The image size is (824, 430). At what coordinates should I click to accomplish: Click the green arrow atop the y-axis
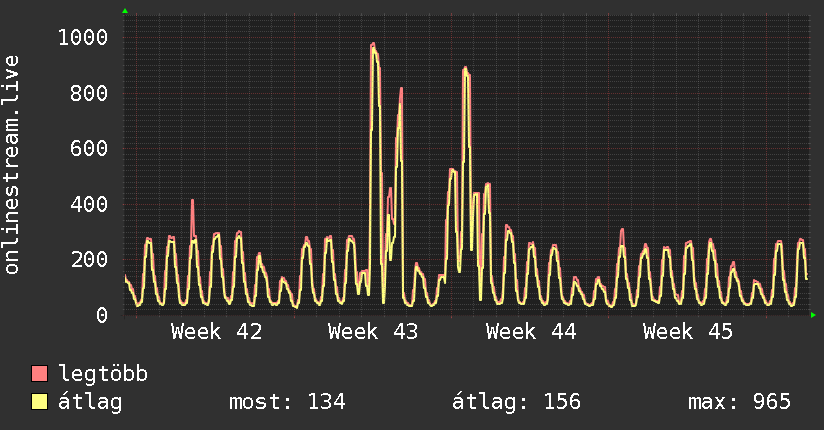click(x=125, y=11)
